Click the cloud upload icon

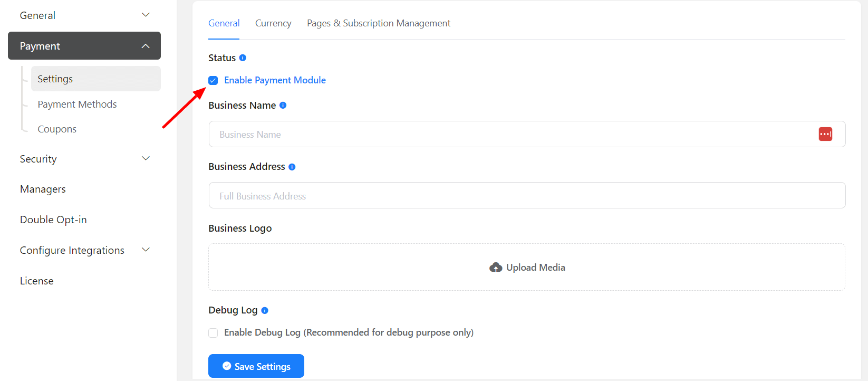(496, 268)
